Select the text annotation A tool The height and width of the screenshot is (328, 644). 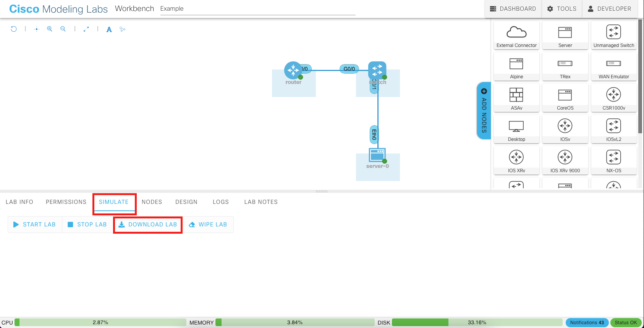point(109,29)
